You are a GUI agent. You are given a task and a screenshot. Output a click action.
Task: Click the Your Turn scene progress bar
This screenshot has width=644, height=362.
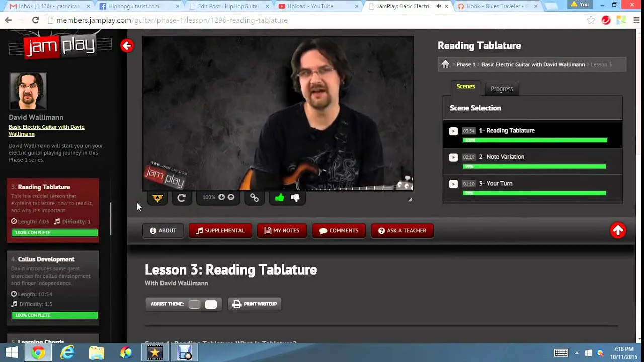point(534,193)
